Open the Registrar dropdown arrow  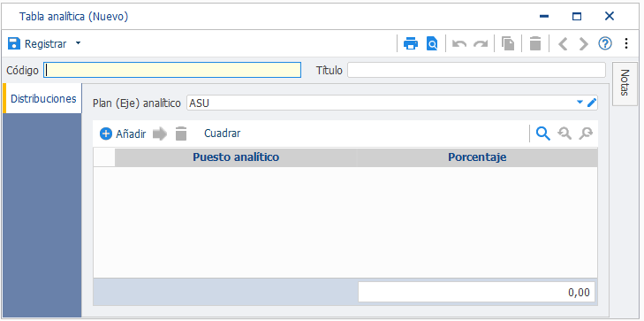(78, 43)
